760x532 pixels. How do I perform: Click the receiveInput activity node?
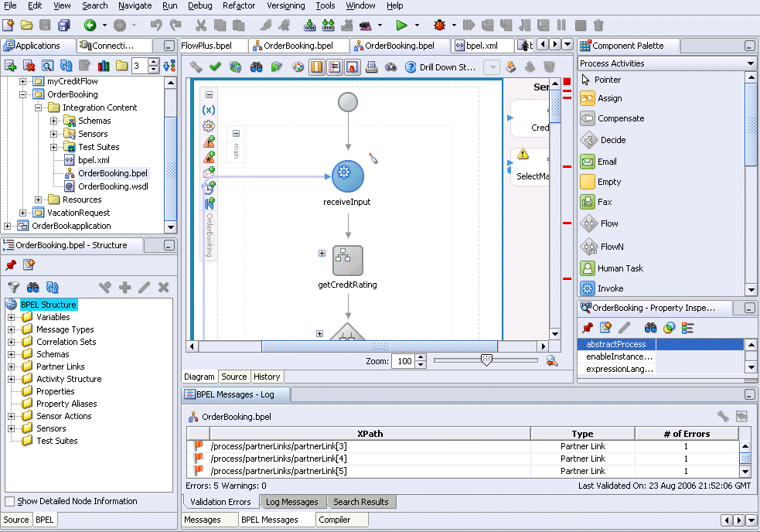pos(347,176)
